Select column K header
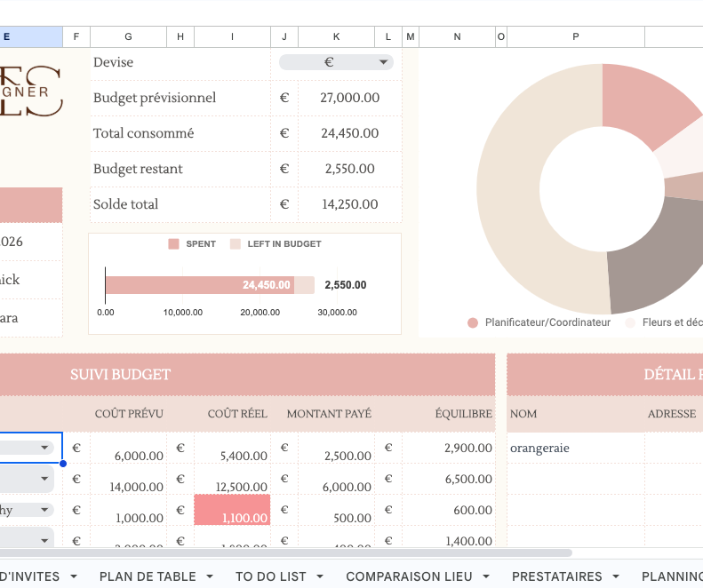 (x=336, y=36)
